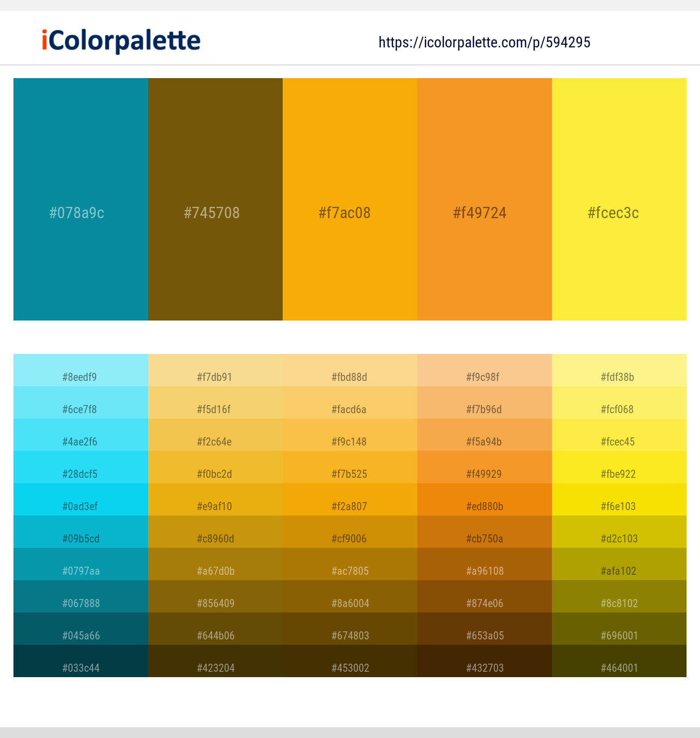
Task: Click the #045a66 deep teal shade
Action: tap(81, 635)
